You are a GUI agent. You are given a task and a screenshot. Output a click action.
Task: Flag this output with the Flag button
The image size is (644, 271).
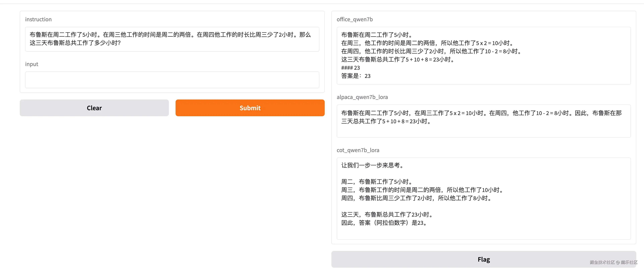pos(484,259)
